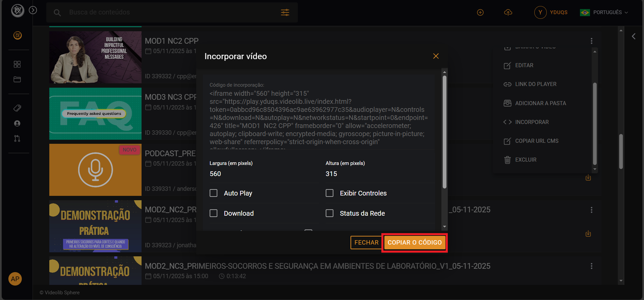Open the YDUQS user avatar
The width and height of the screenshot is (644, 300).
(540, 12)
